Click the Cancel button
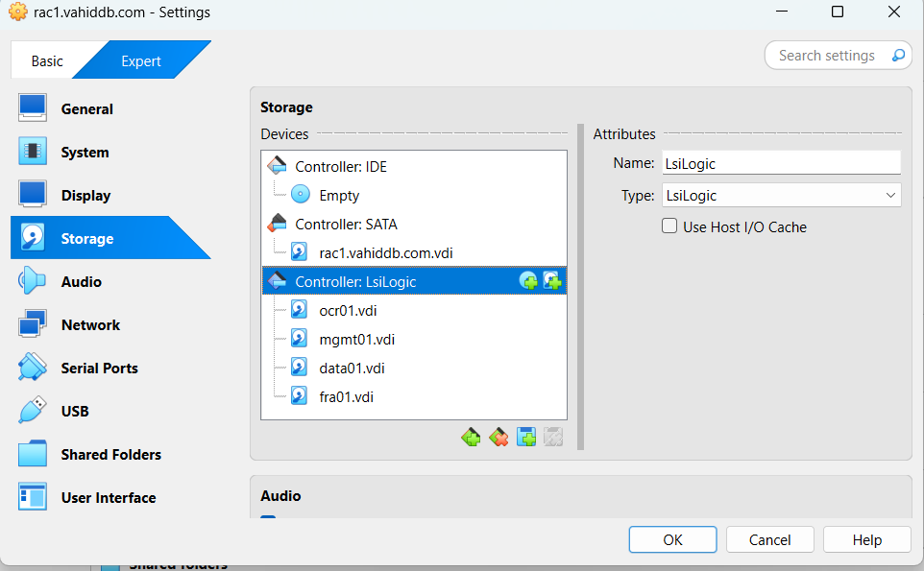This screenshot has width=924, height=571. pos(769,539)
